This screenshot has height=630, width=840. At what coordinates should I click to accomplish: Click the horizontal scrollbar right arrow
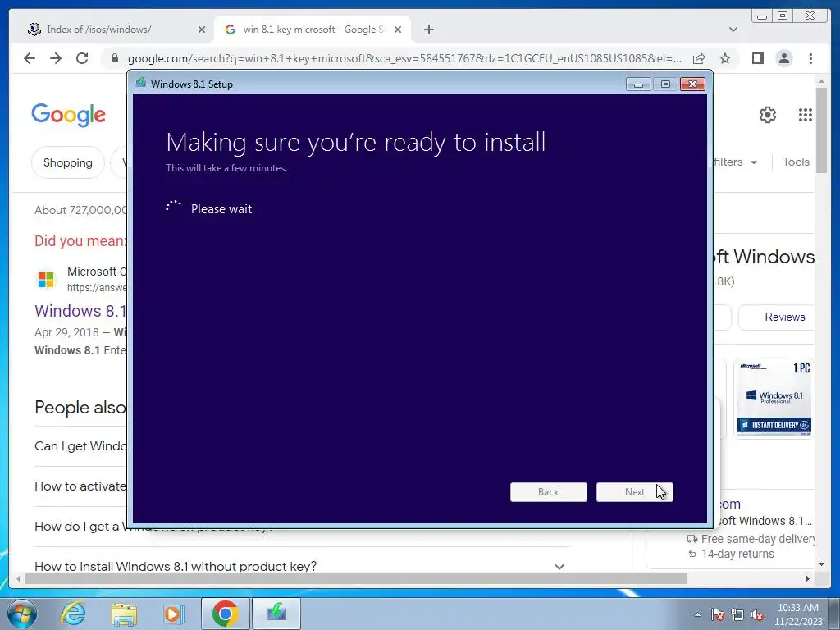(808, 578)
